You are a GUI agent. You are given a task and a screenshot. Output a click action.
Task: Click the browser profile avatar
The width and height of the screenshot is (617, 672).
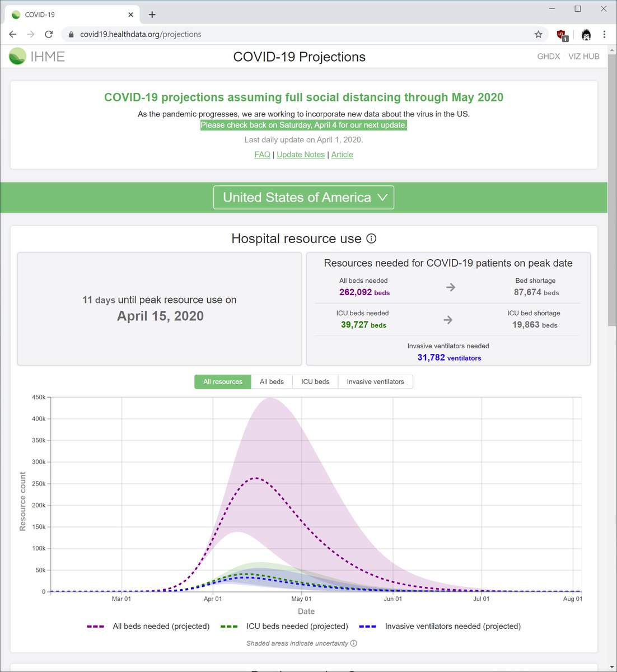click(x=586, y=35)
